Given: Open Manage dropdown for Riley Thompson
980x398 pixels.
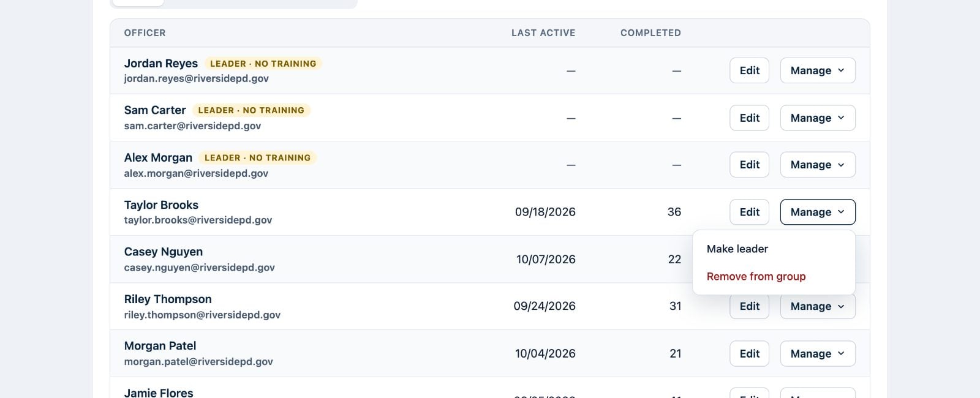Looking at the screenshot, I should [818, 307].
